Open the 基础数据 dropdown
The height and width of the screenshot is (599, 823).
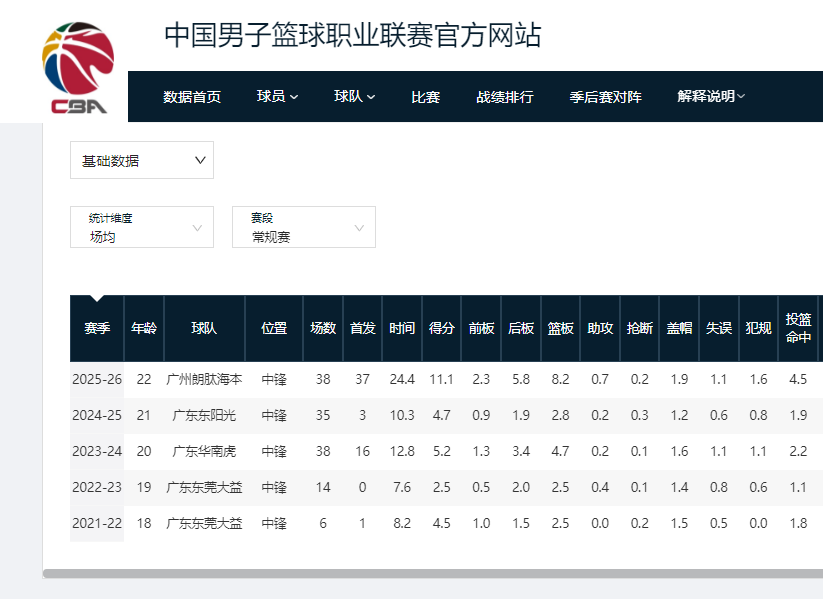pyautogui.click(x=141, y=159)
